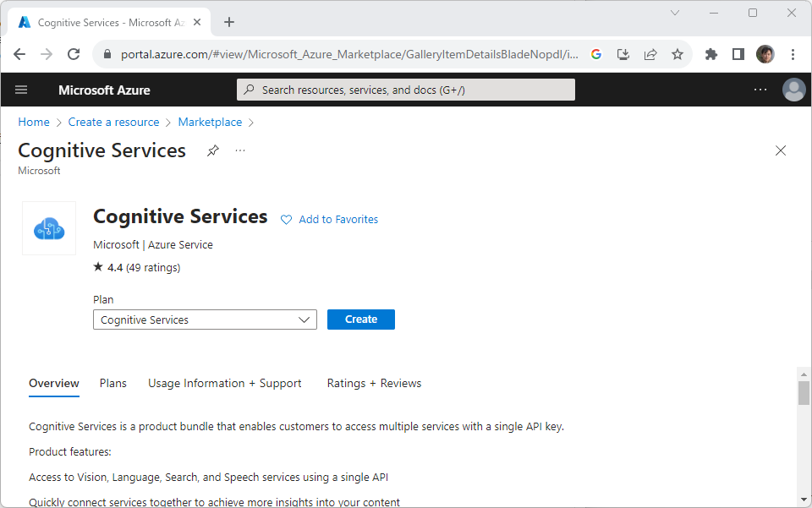The image size is (812, 508).
Task: Open the ellipsis menu beside Cognitive Services title
Action: pyautogui.click(x=239, y=150)
